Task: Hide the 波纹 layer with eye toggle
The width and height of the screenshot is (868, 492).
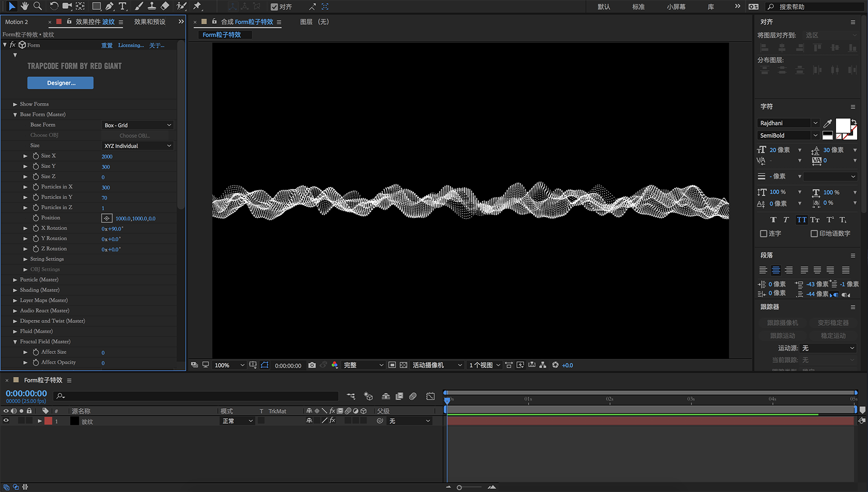Action: click(x=6, y=421)
